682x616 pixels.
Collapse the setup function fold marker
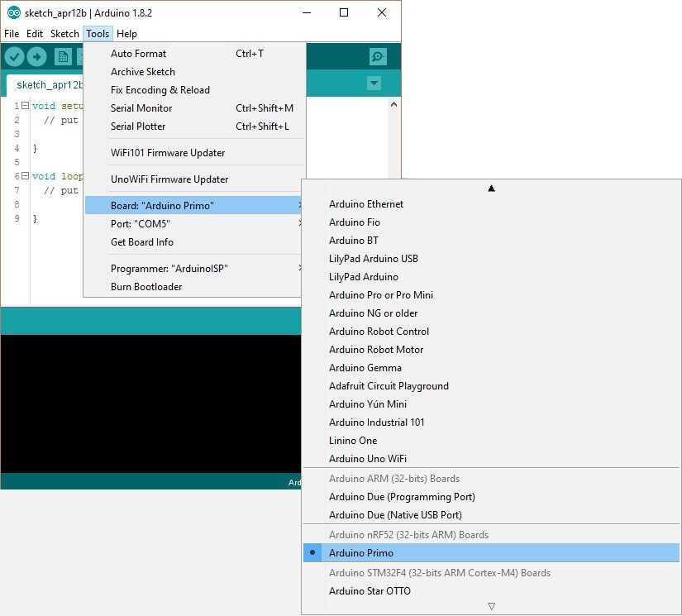click(25, 106)
